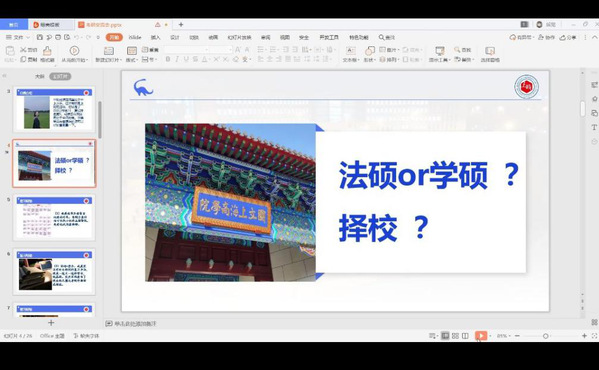Toggle italic formatting
Viewport: 599px width, 370px height.
177,59
